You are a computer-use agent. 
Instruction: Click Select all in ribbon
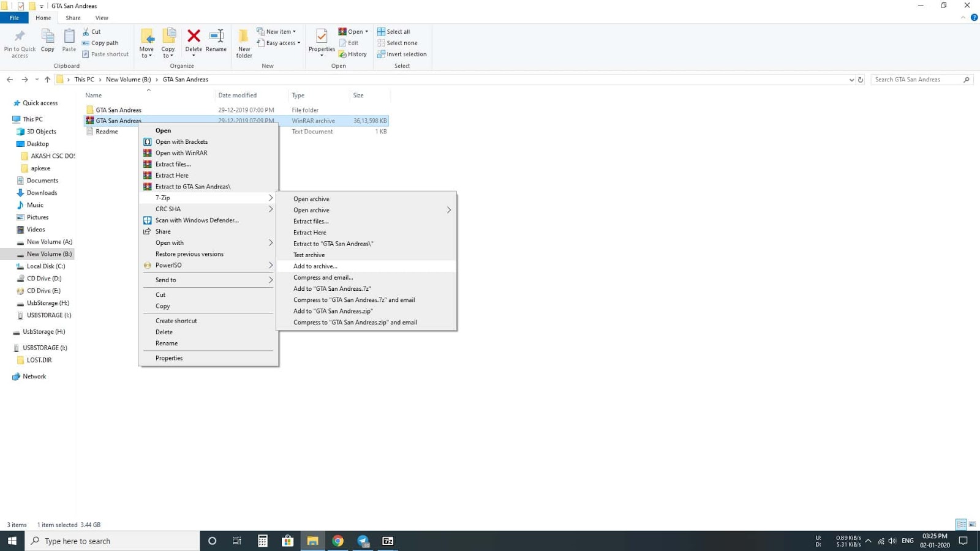coord(393,31)
